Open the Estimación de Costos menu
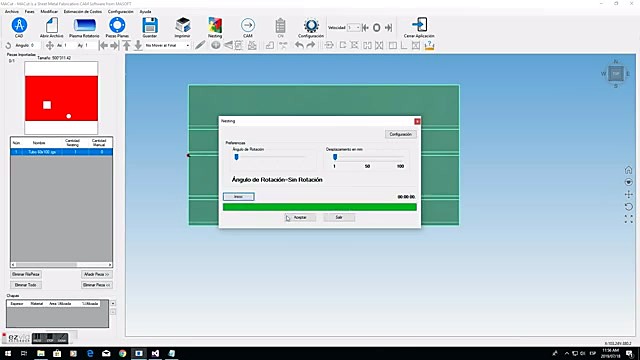 tap(83, 11)
